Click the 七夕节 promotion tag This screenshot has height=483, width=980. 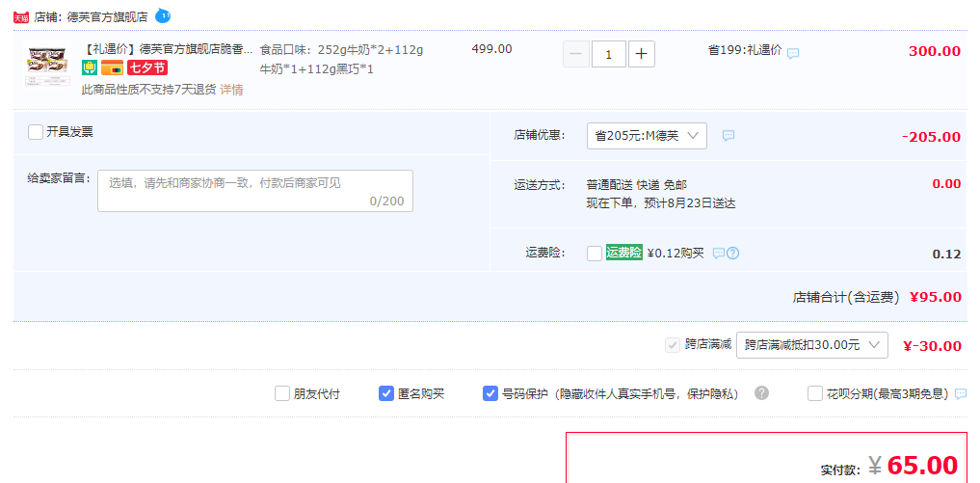point(147,67)
